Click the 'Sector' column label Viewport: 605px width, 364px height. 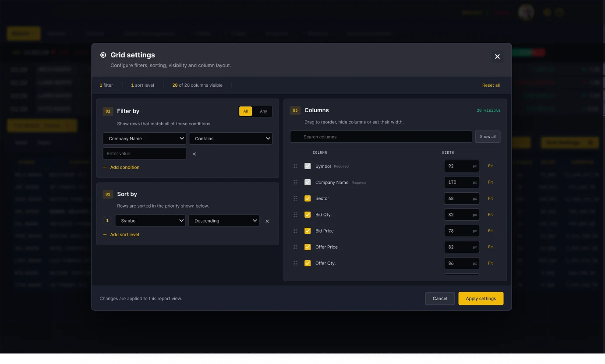322,198
